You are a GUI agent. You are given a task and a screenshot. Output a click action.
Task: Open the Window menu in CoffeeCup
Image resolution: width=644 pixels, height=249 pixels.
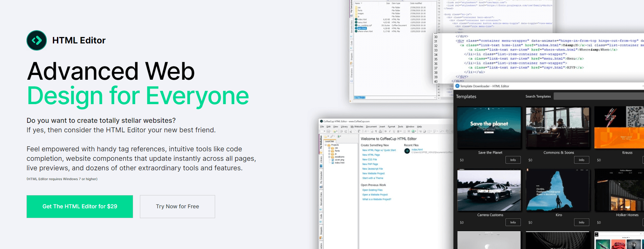[x=410, y=127]
